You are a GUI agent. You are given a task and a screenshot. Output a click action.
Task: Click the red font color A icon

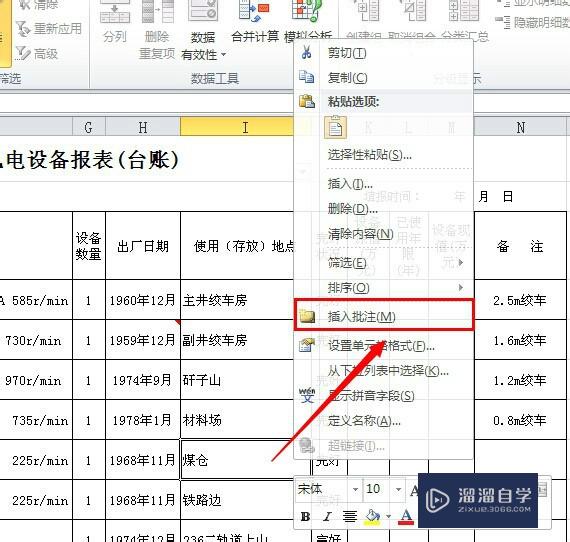tap(406, 517)
